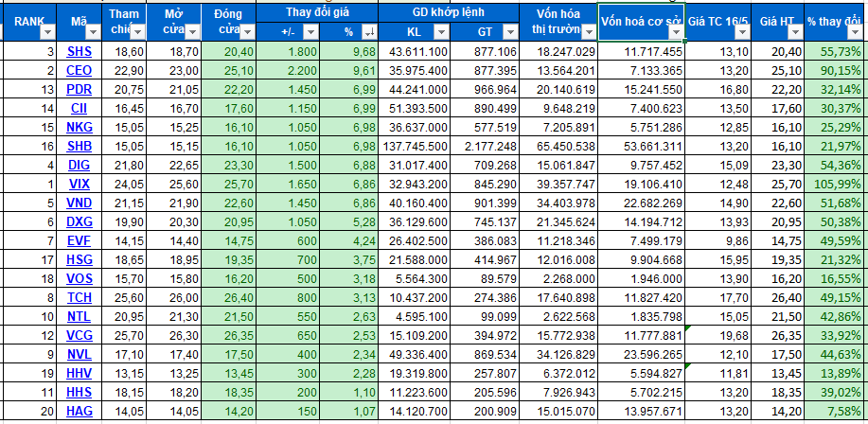
Task: Select the 53.661.311 base cap cell
Action: point(641,146)
